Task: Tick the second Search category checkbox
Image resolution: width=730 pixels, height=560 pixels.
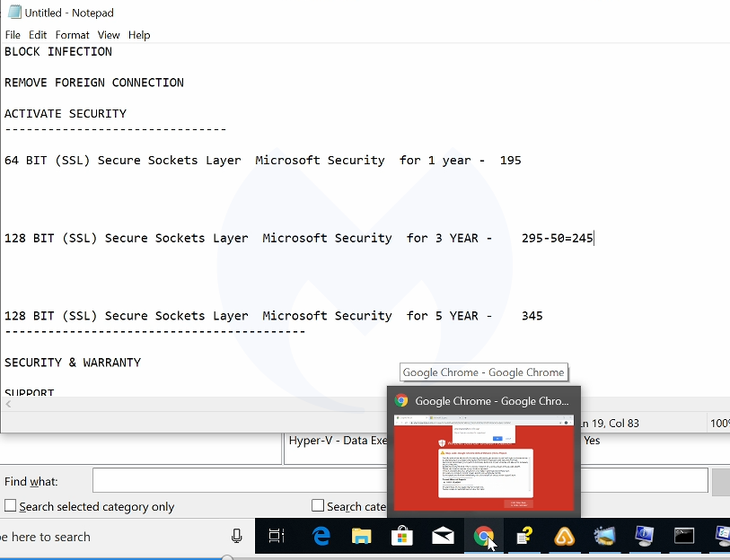Action: tap(318, 506)
